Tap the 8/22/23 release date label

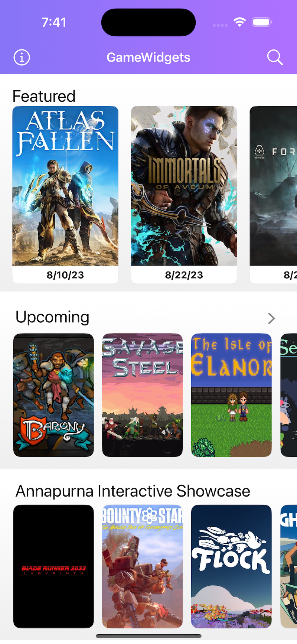pyautogui.click(x=184, y=275)
